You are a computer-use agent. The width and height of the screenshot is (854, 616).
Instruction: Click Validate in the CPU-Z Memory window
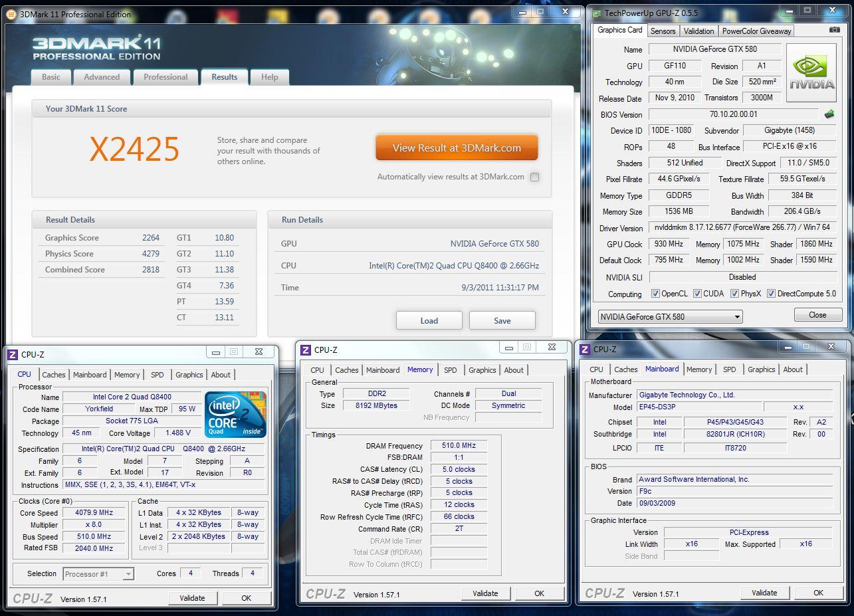tap(485, 593)
